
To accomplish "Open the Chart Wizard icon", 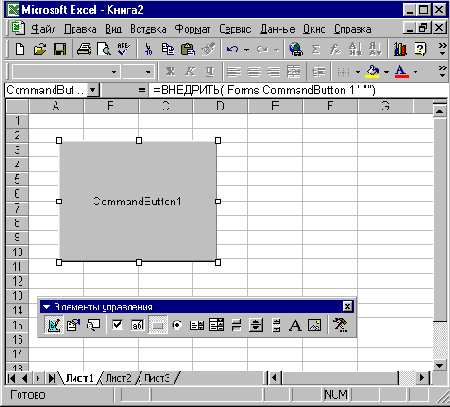I will [x=400, y=49].
